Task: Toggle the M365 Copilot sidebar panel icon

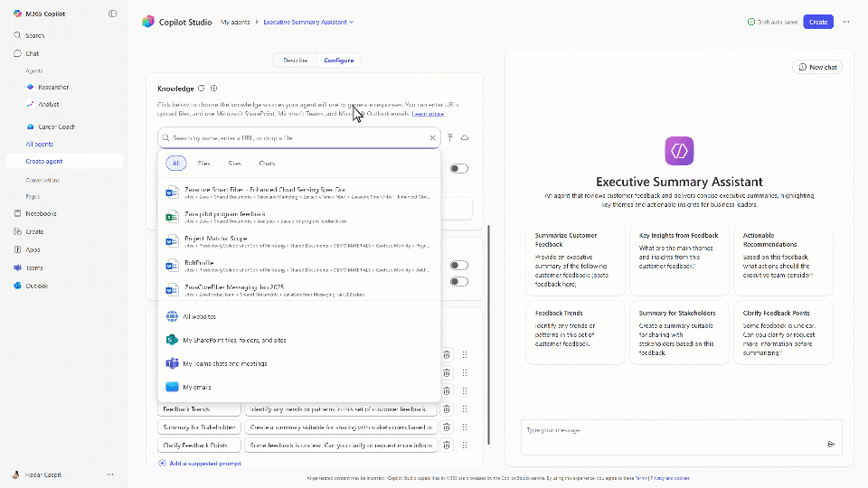Action: 112,14
